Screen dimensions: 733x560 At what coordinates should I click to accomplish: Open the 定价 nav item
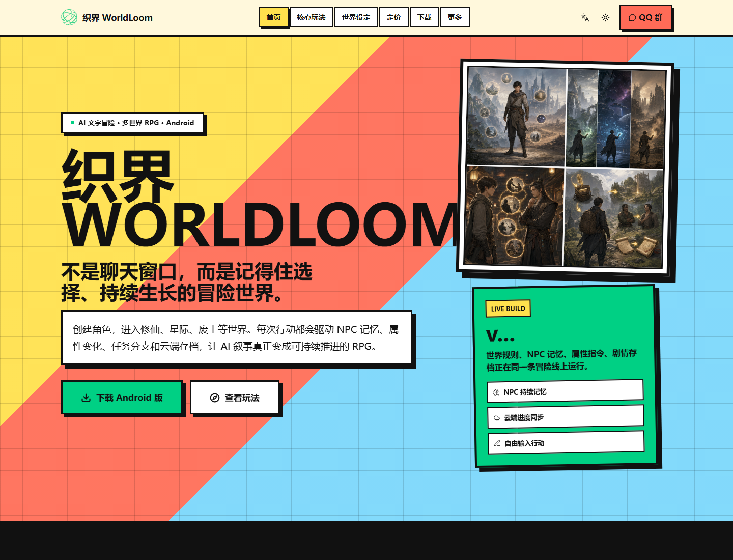tap(393, 17)
